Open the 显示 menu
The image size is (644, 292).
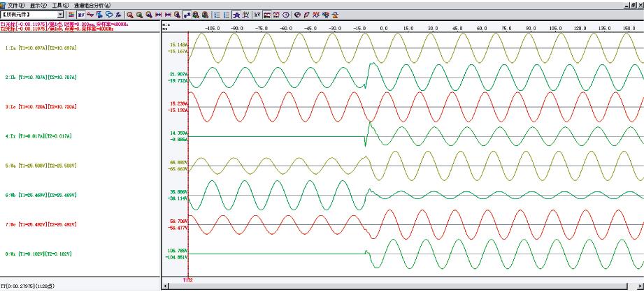pos(38,6)
